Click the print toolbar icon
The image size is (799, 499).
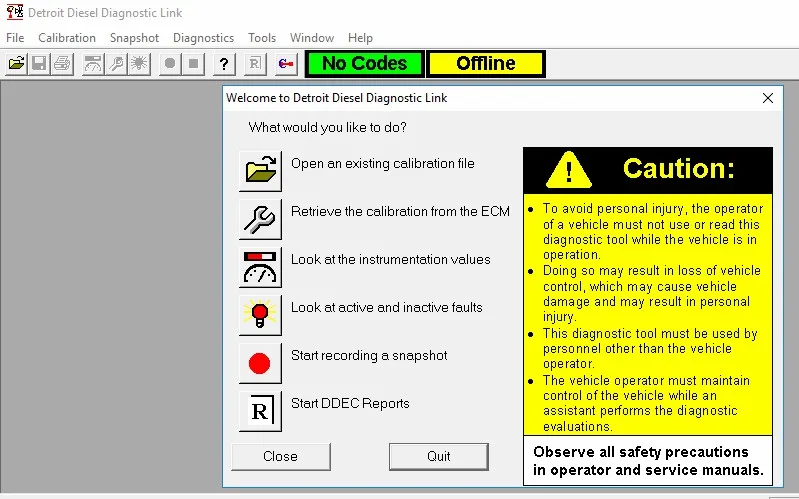point(63,64)
